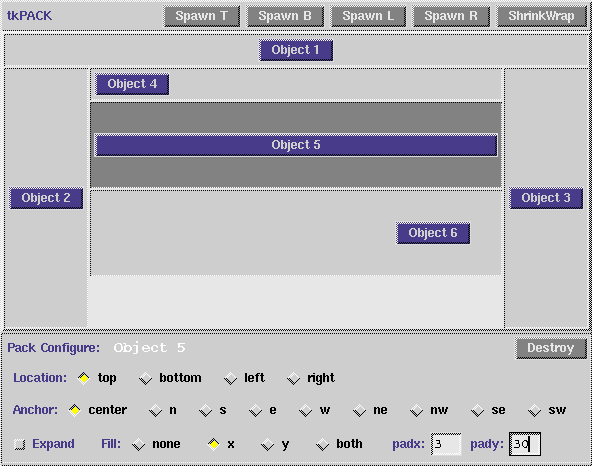
Task: Spawn a new object at bottom
Action: click(285, 16)
